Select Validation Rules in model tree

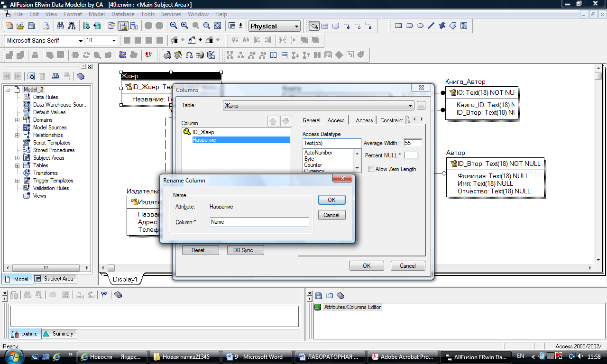(51, 188)
